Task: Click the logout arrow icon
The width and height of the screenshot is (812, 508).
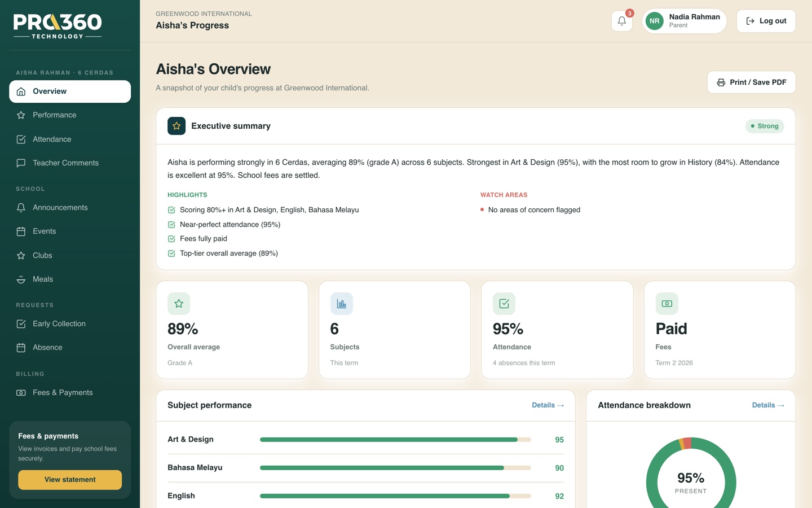Action: pyautogui.click(x=750, y=21)
